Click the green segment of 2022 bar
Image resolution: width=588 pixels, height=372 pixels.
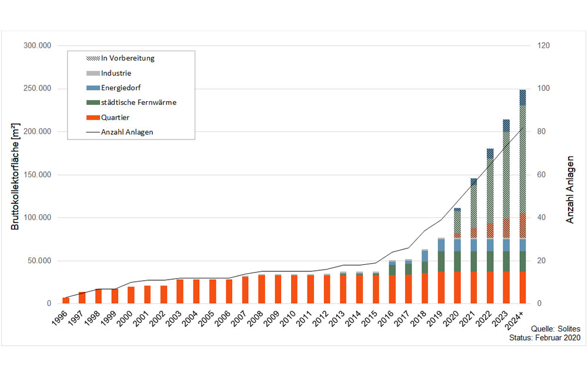(490, 261)
